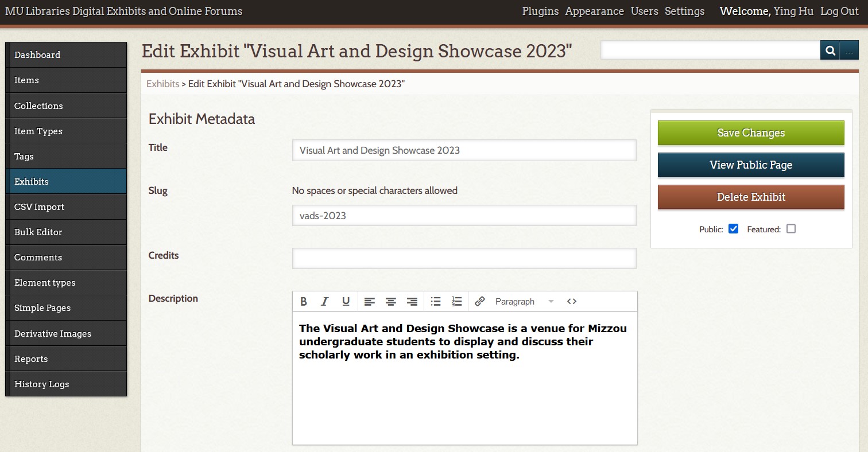Image resolution: width=868 pixels, height=452 pixels.
Task: Click the search magnifier button
Action: click(x=830, y=50)
